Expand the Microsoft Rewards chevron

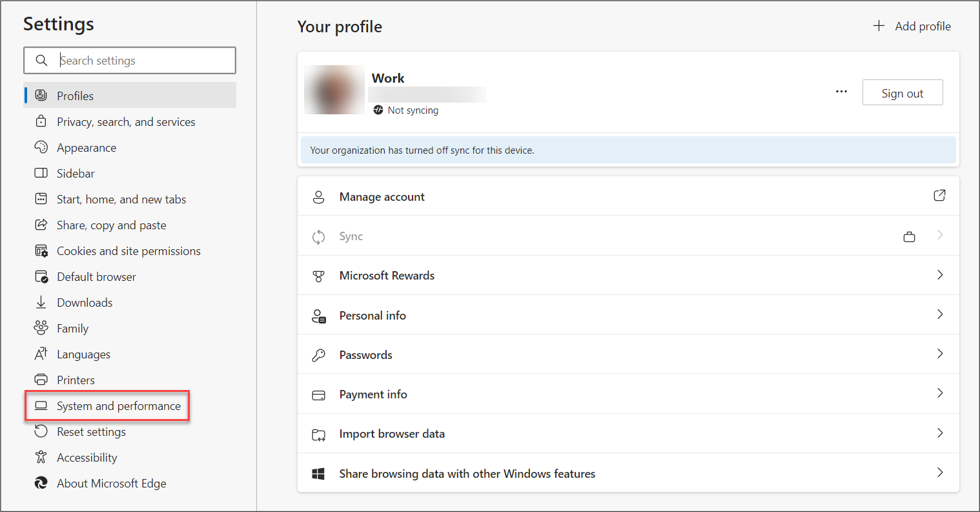pyautogui.click(x=940, y=275)
